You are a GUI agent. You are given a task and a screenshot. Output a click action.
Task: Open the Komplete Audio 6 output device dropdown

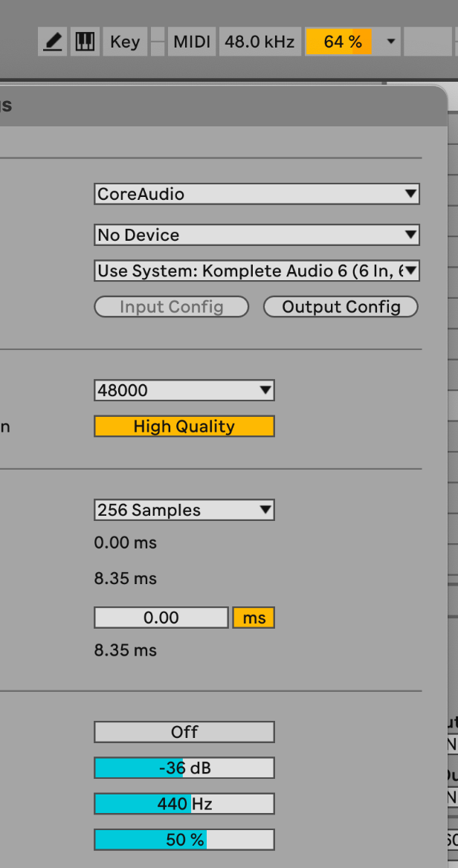pyautogui.click(x=257, y=271)
